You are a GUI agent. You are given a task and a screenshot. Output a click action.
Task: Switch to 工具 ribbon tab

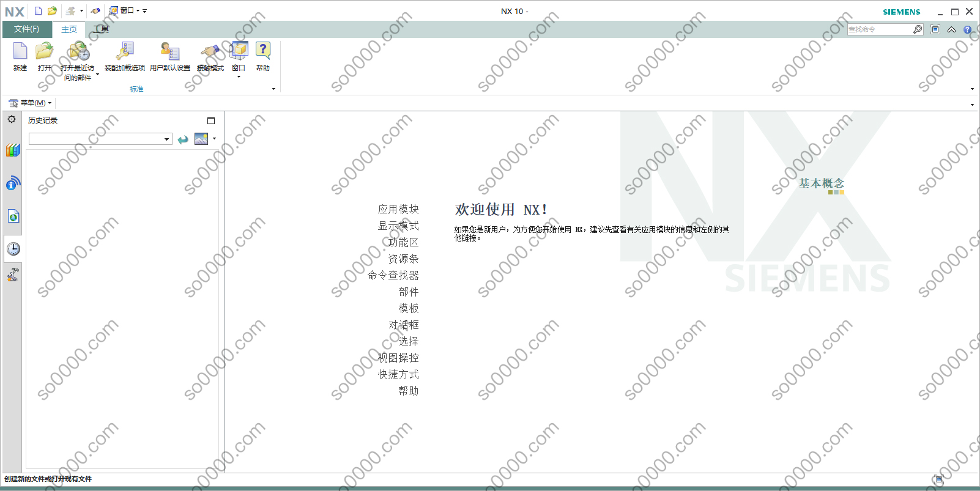(101, 29)
